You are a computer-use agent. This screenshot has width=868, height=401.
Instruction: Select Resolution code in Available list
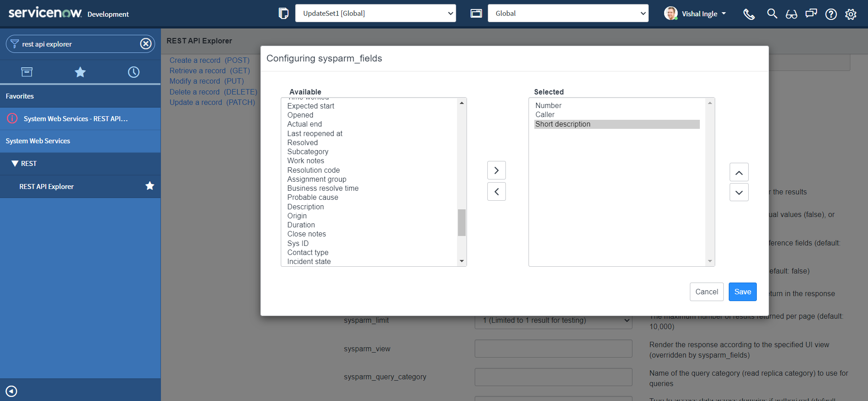click(313, 170)
